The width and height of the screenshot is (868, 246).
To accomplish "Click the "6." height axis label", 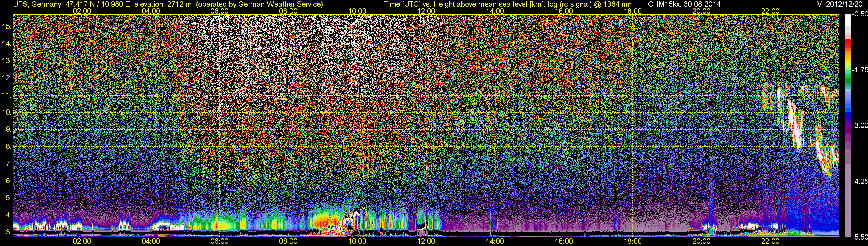I will pyautogui.click(x=8, y=181).
